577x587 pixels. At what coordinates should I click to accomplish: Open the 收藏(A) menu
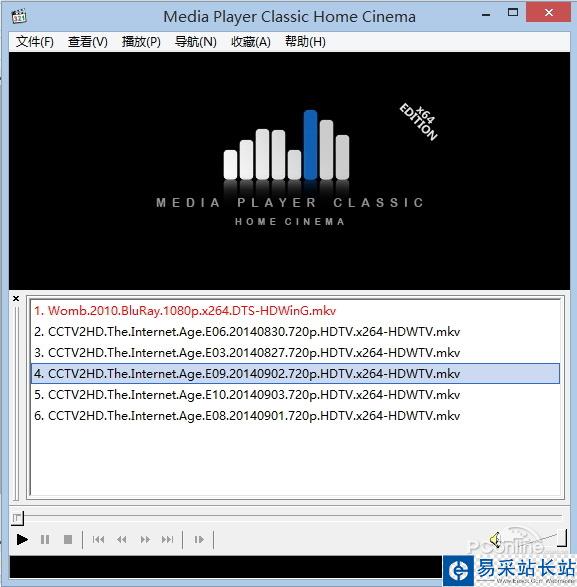(x=250, y=42)
